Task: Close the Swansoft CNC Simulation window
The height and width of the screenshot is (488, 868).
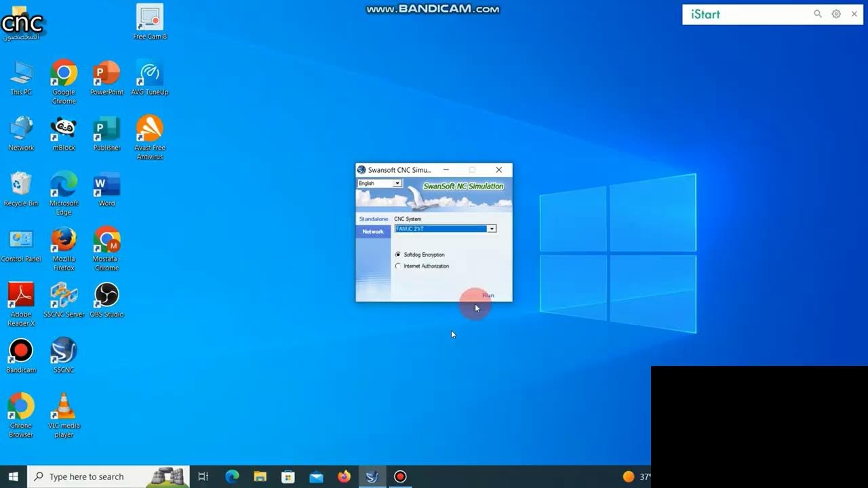Action: (x=499, y=170)
